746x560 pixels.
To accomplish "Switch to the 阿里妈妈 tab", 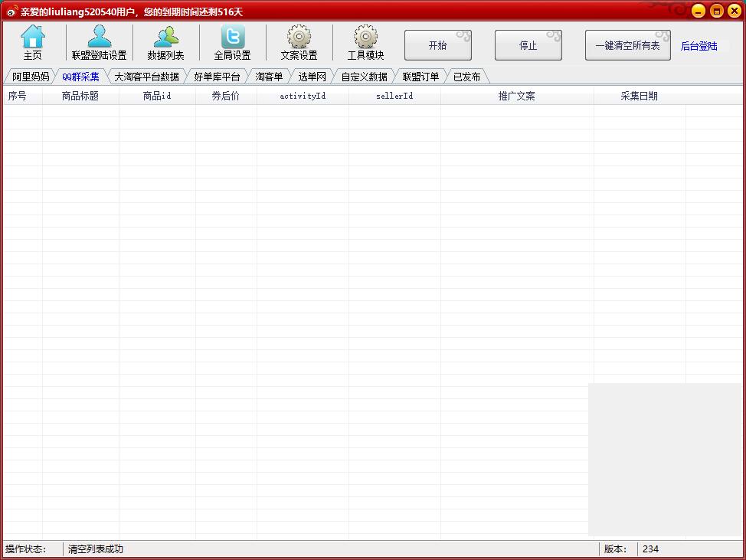I will [x=31, y=77].
